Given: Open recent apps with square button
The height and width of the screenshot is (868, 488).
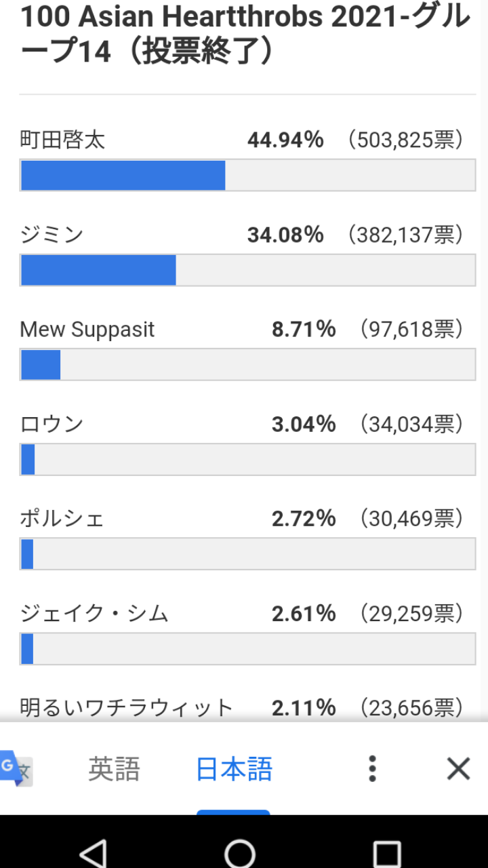Looking at the screenshot, I should point(387,853).
